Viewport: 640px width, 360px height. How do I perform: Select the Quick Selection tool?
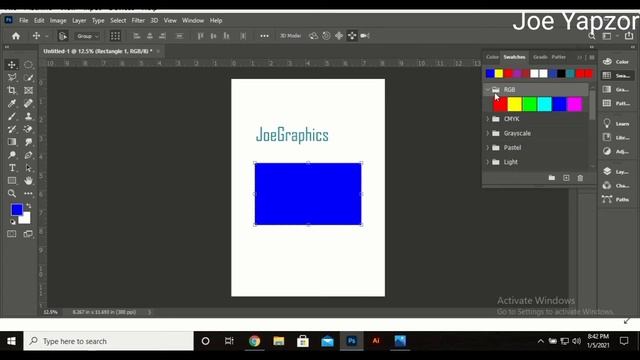28,78
